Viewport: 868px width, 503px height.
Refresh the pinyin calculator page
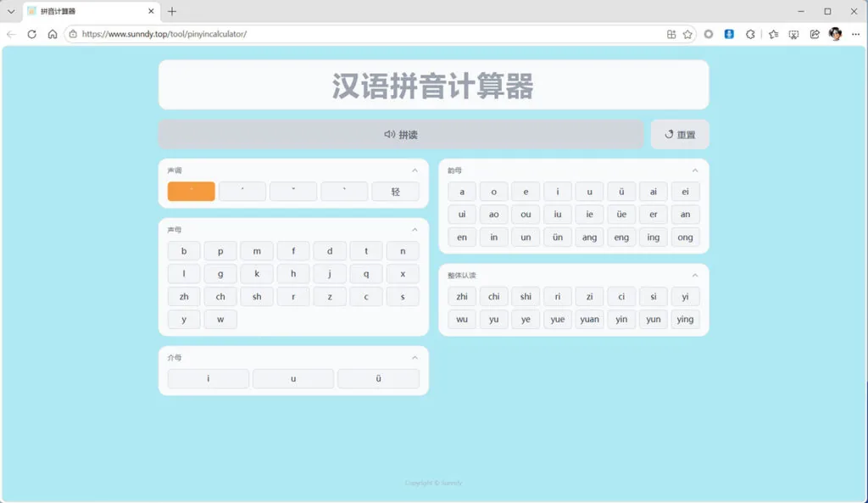(x=31, y=34)
